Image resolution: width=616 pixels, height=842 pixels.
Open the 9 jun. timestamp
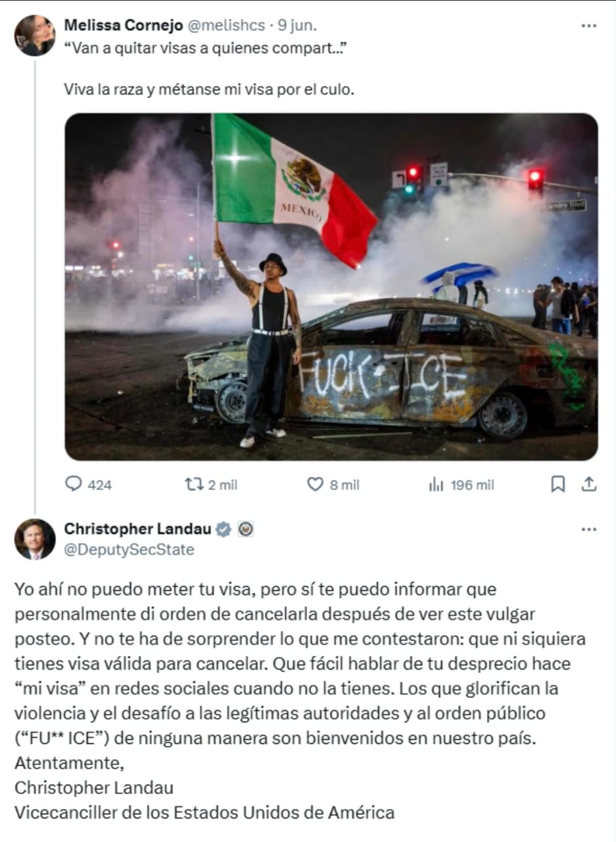point(297,26)
